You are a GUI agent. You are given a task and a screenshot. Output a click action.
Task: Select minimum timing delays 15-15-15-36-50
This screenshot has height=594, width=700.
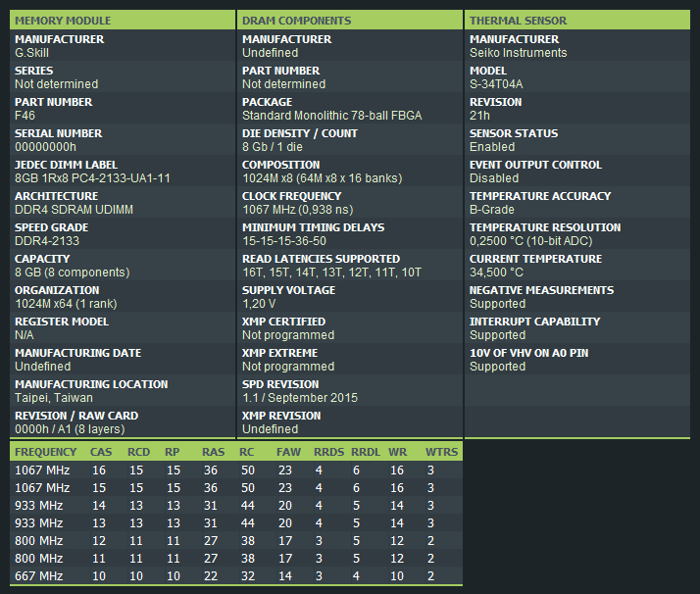tap(284, 241)
